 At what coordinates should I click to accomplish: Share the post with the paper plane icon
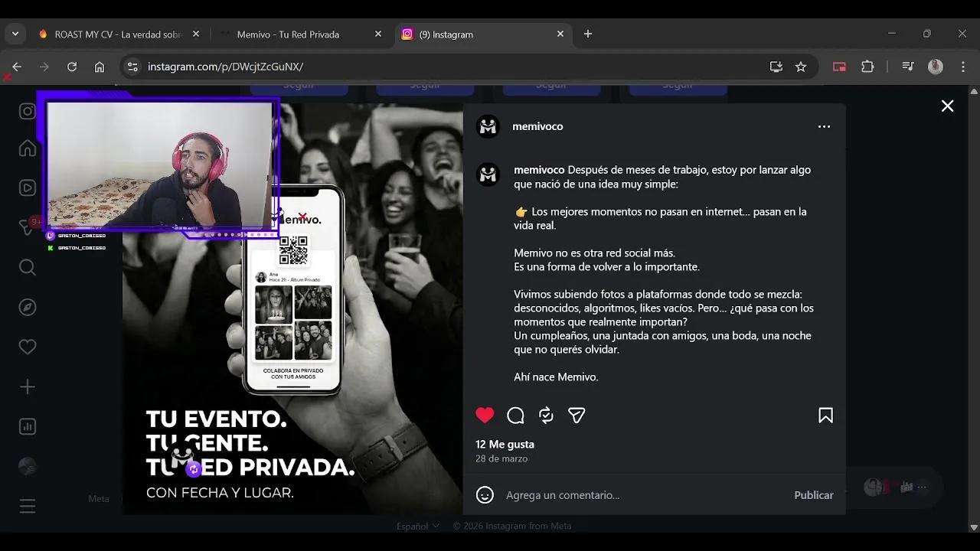coord(577,416)
